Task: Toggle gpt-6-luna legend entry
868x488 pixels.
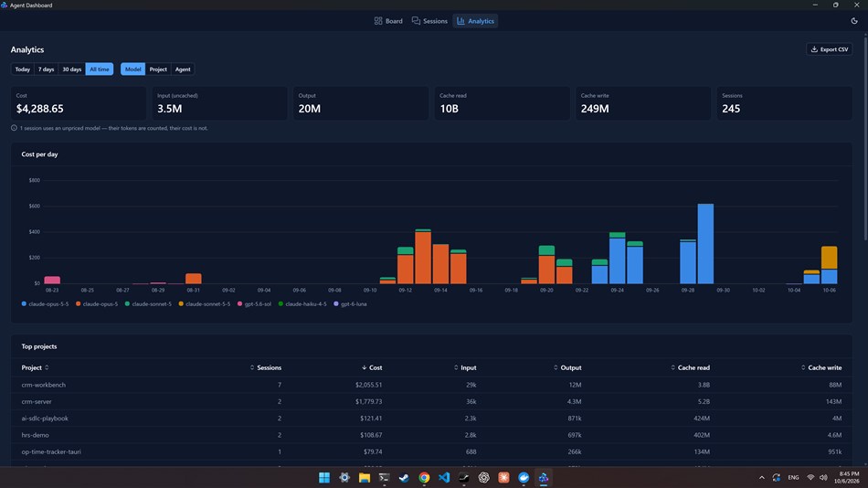Action: pyautogui.click(x=350, y=303)
